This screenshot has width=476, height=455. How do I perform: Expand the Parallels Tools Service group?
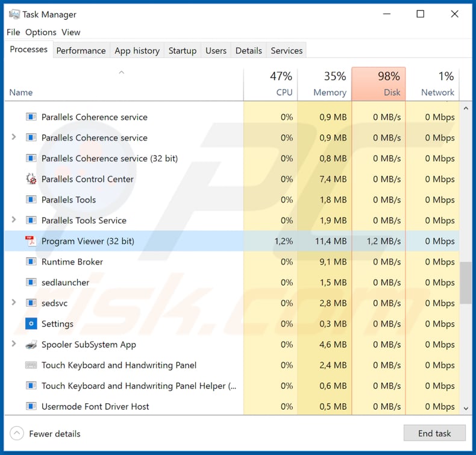[x=14, y=220]
